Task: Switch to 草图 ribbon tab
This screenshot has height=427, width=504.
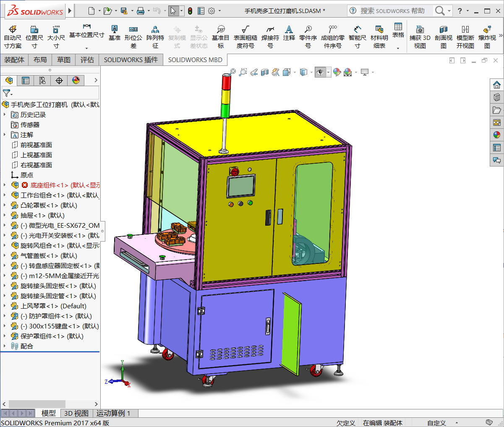Action: (x=64, y=60)
